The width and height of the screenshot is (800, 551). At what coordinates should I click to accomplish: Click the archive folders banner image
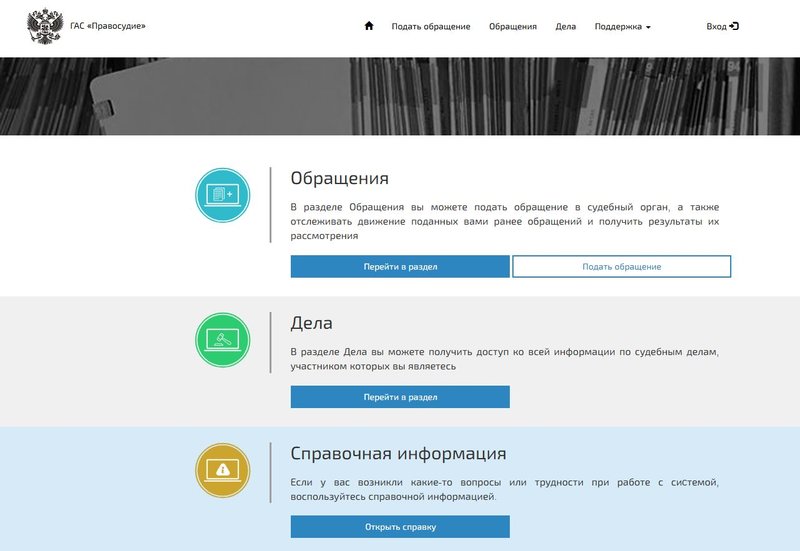coord(400,96)
